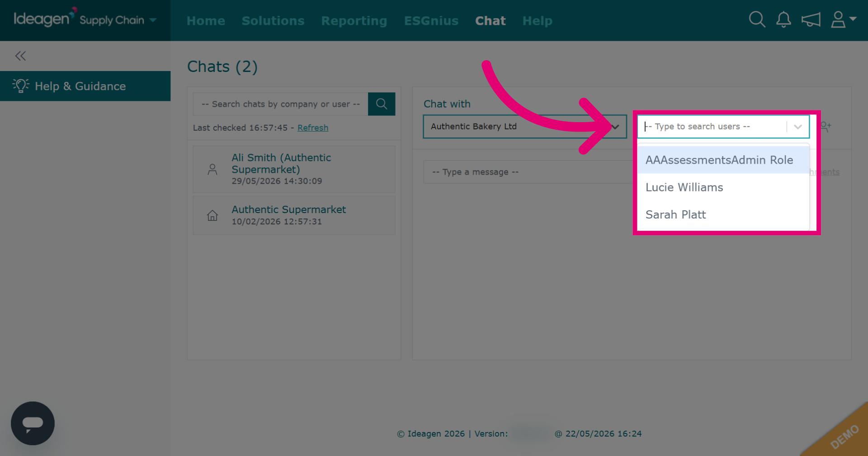Go to the Home menu
The height and width of the screenshot is (456, 868).
click(x=206, y=21)
